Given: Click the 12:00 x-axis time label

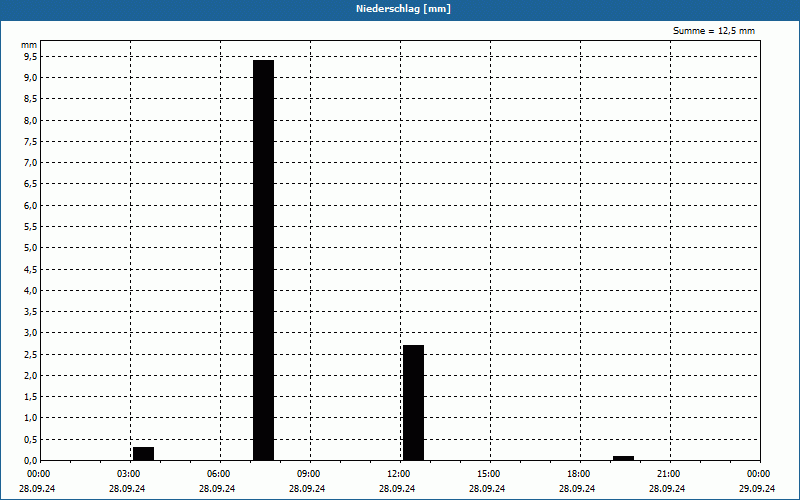Looking at the screenshot, I should coord(399,474).
